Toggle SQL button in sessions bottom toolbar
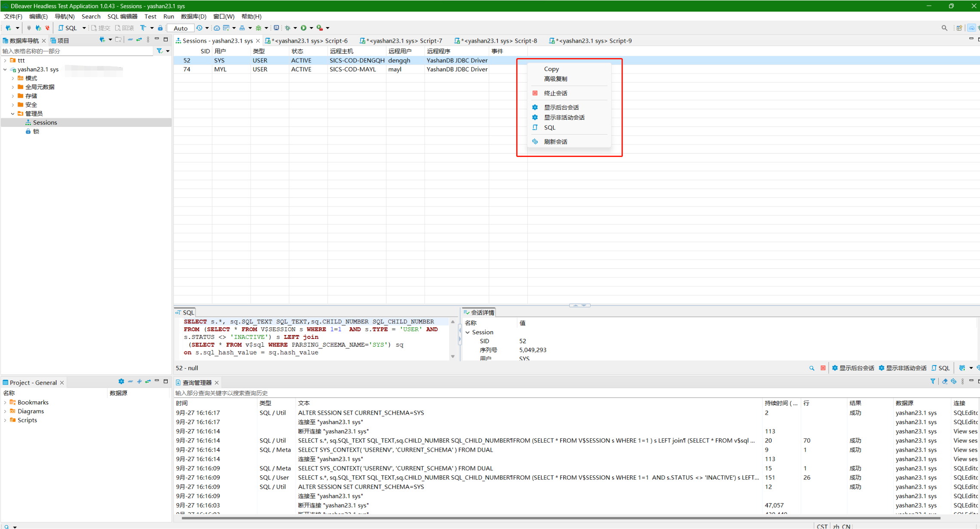Viewport: 980px width, 529px height. click(940, 368)
